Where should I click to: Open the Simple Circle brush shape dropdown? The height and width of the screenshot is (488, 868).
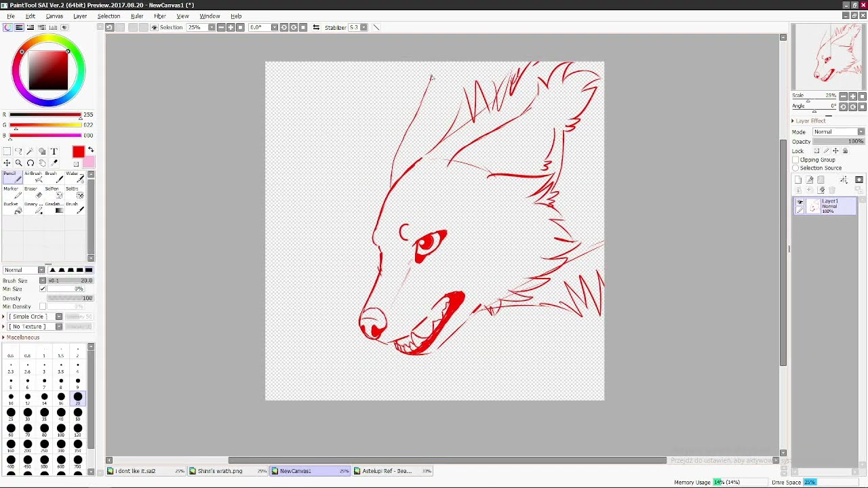33,317
